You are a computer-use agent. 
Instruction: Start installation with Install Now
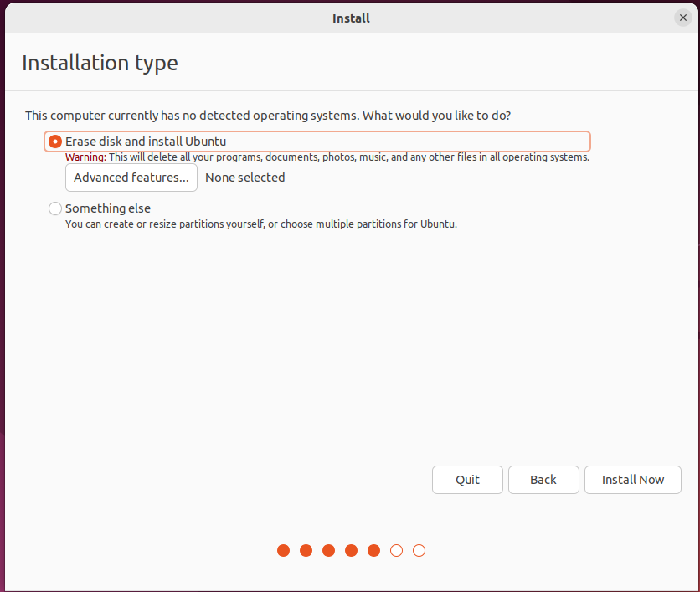(x=632, y=480)
